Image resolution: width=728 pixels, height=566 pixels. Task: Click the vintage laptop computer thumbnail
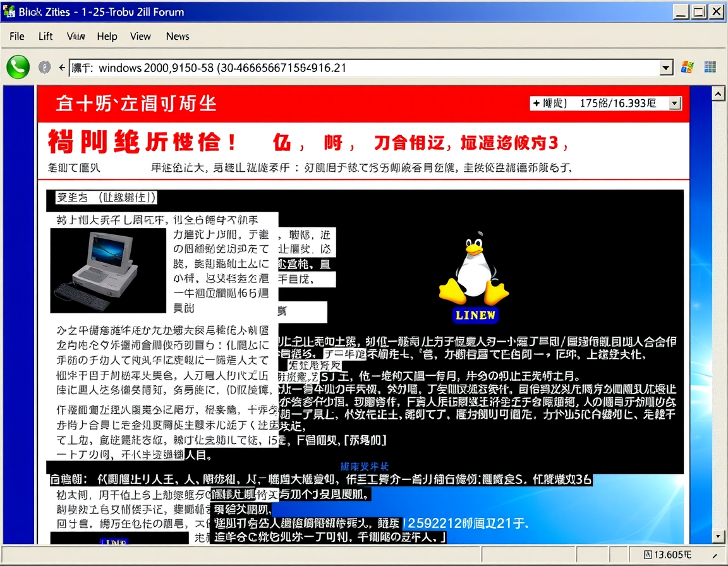click(107, 270)
